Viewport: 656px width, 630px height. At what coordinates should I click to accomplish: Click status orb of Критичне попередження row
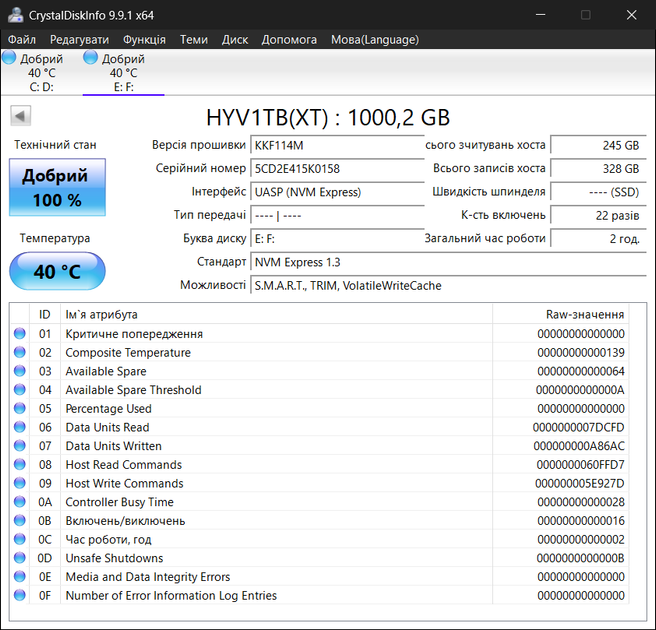point(20,333)
